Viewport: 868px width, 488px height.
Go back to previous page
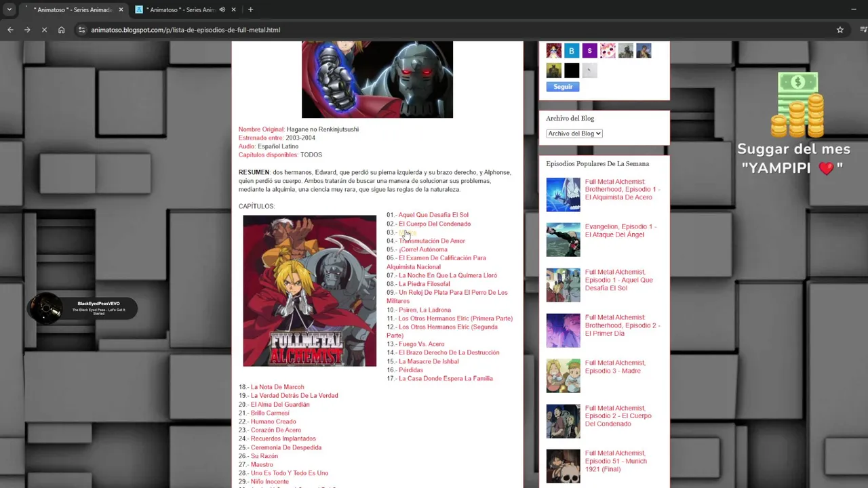tap(10, 30)
